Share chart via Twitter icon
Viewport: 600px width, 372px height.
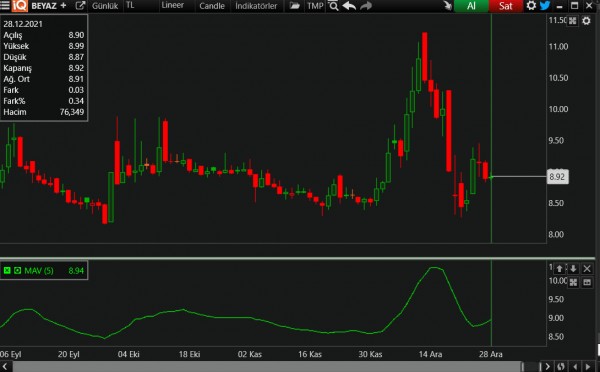(x=545, y=6)
